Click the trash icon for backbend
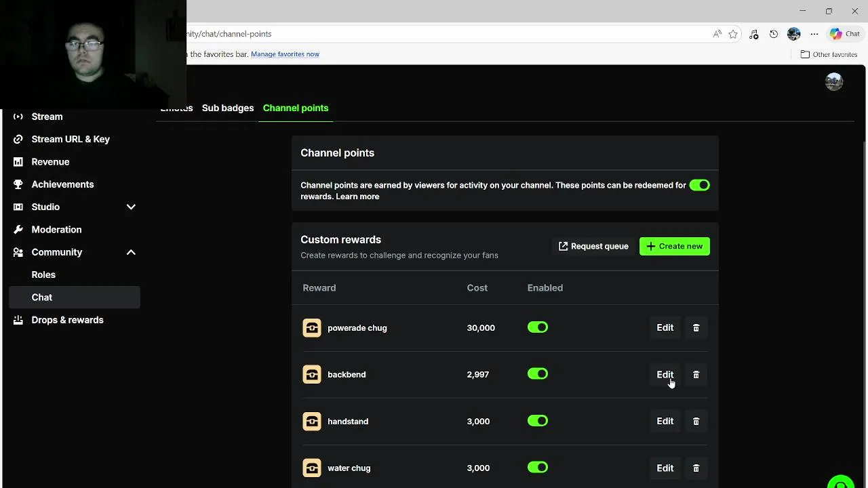The height and width of the screenshot is (488, 868). [696, 375]
